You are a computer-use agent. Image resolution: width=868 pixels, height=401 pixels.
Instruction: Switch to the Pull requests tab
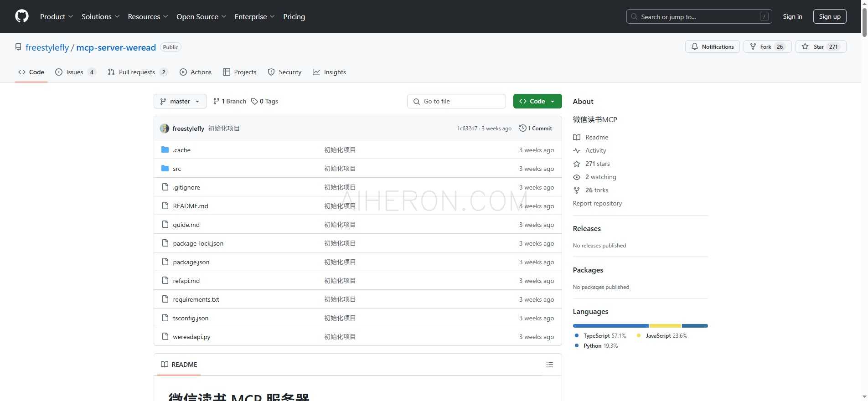point(138,72)
